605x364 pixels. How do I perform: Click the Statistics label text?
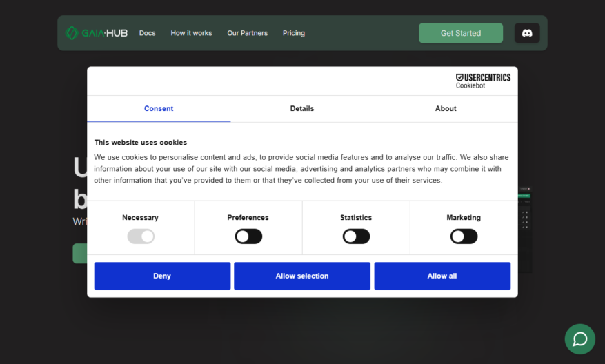click(x=356, y=217)
